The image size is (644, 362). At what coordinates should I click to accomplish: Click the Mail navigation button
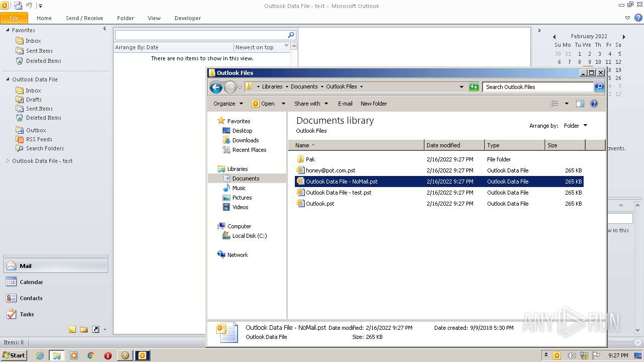pyautogui.click(x=55, y=266)
